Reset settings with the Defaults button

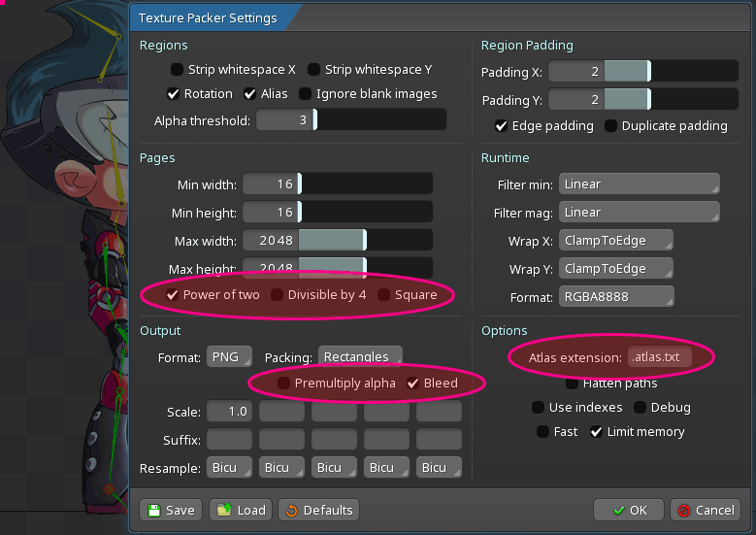[318, 510]
